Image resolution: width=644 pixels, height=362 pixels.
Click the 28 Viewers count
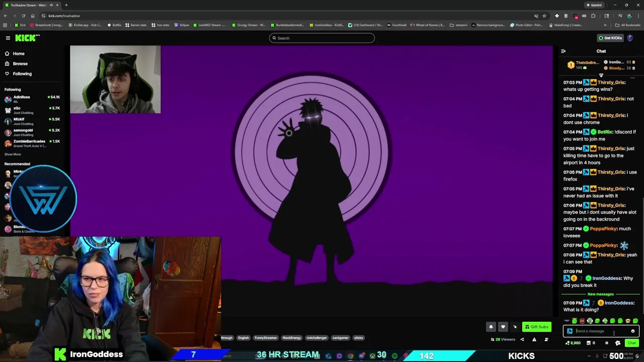coord(503,339)
